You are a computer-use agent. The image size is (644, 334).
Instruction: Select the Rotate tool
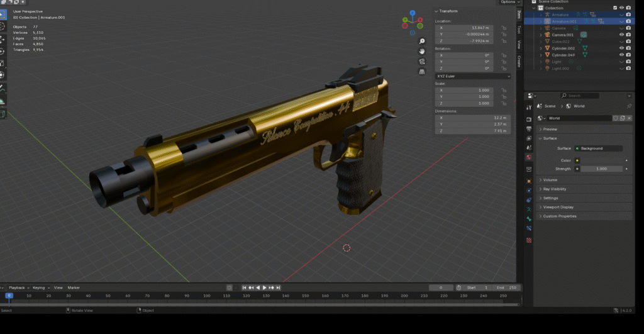[x=3, y=51]
